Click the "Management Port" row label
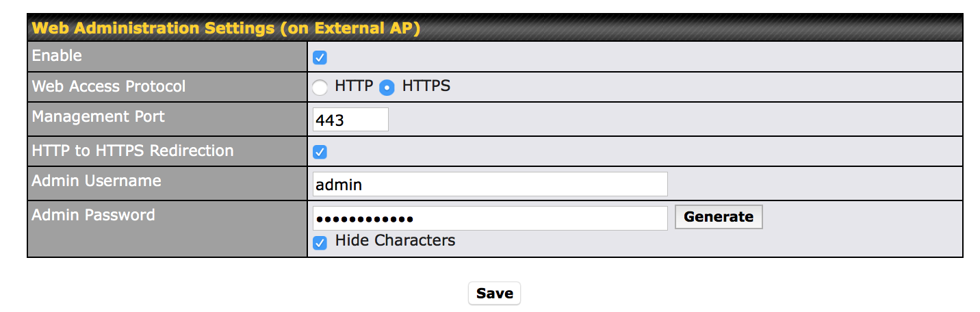 (x=99, y=116)
